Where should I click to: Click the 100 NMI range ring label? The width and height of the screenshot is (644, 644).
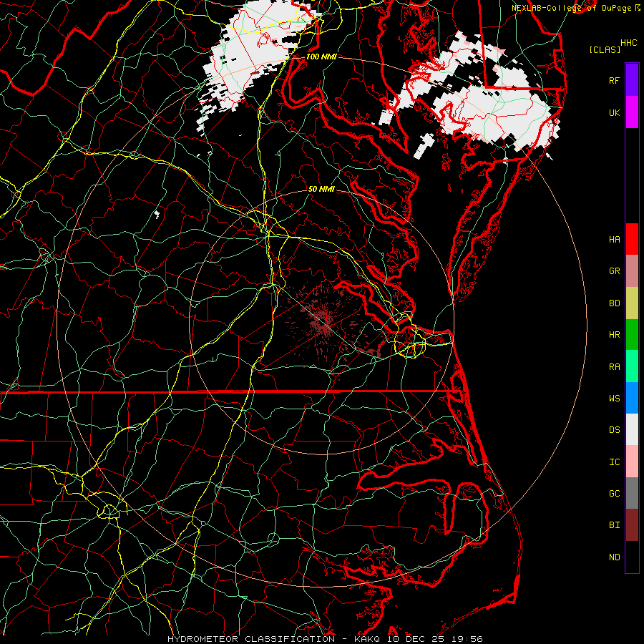point(321,57)
